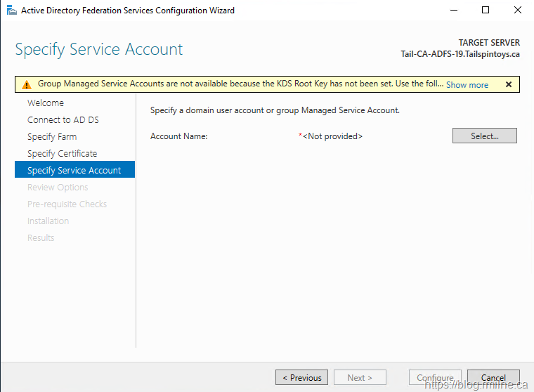This screenshot has height=392, width=534.
Task: Click Pre-requisite Checks in the sidebar
Action: pyautogui.click(x=67, y=204)
